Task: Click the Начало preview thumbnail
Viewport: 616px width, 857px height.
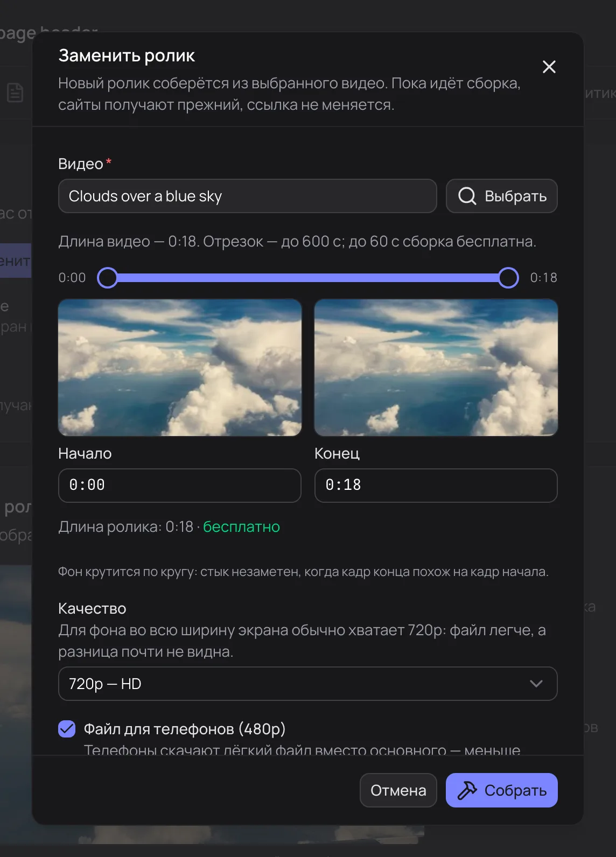Action: click(180, 368)
